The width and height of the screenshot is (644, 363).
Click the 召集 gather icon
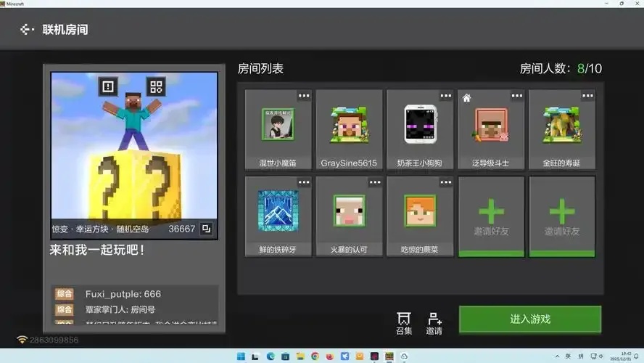pos(404,323)
